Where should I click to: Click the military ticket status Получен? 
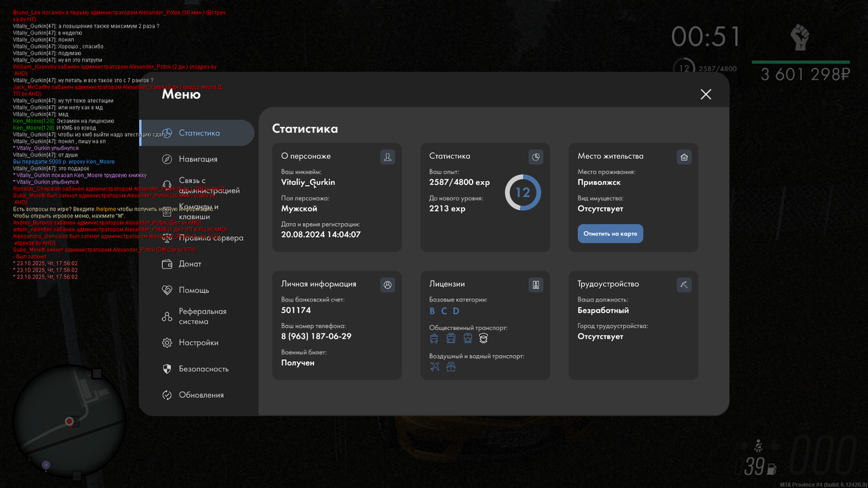tap(298, 363)
